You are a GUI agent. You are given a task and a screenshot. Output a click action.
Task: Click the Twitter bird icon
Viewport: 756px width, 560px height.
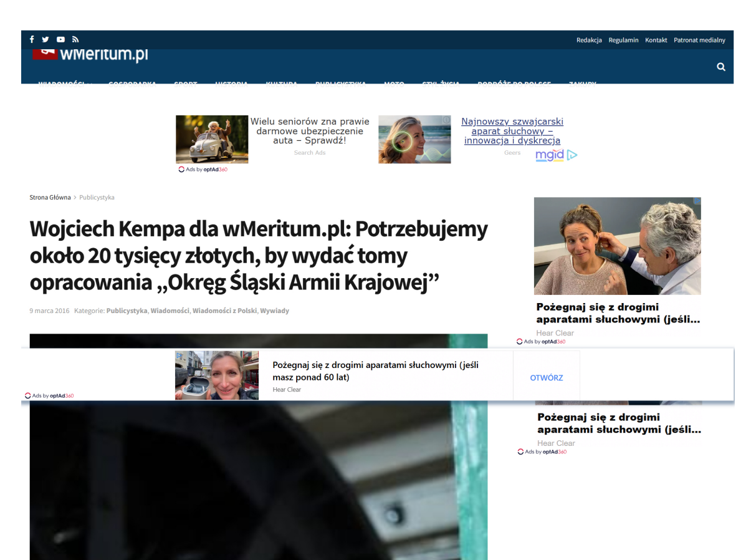point(45,39)
